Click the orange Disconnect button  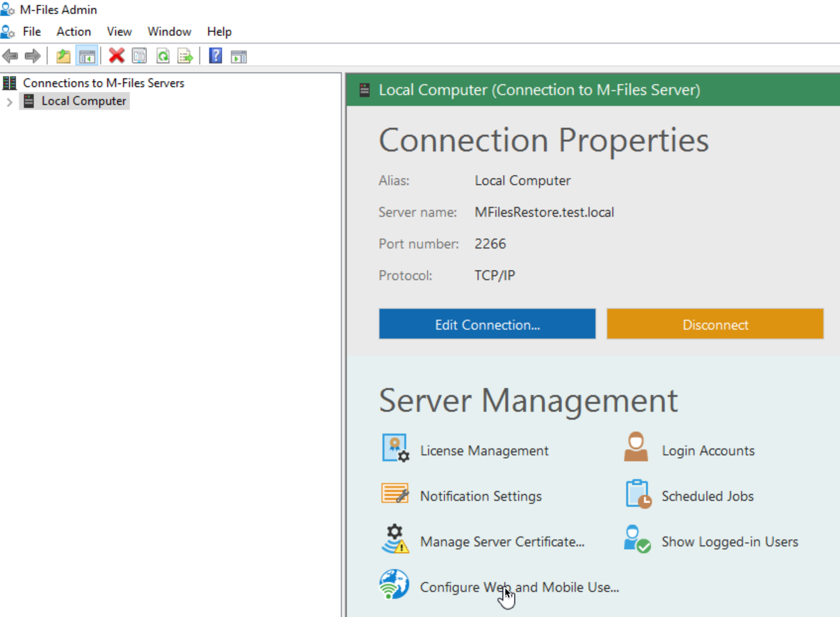tap(715, 324)
